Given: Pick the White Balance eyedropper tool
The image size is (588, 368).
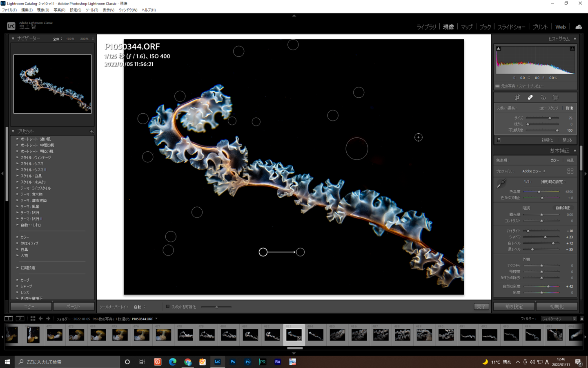Looking at the screenshot, I should (501, 184).
